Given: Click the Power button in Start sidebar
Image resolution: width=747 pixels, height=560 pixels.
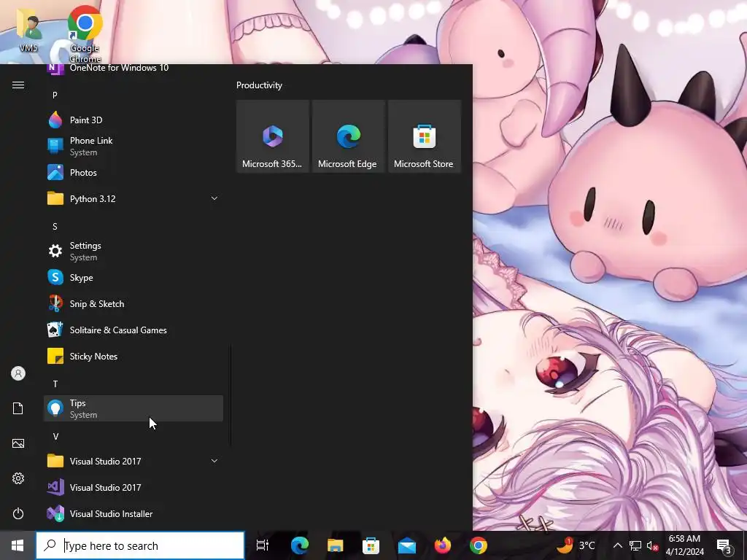Looking at the screenshot, I should [x=18, y=513].
